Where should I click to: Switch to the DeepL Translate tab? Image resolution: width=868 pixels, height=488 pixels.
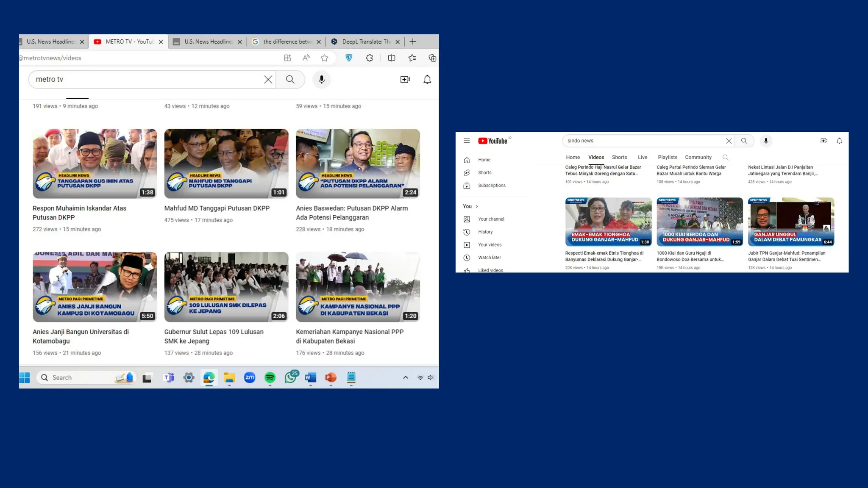(366, 42)
